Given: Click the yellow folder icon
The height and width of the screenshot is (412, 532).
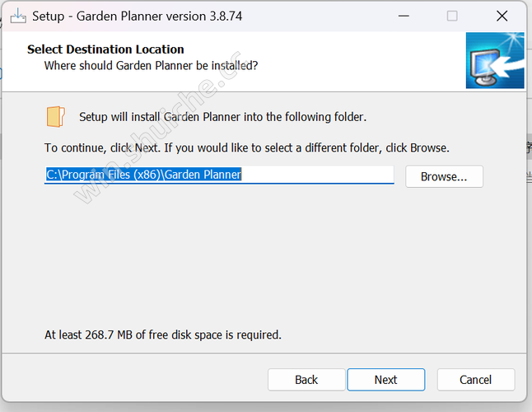Looking at the screenshot, I should click(56, 117).
